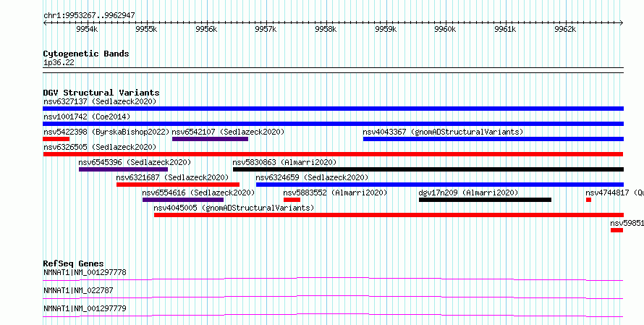644x325 pixels.
Task: Click the 9962k ruler tick label
Action: (566, 29)
